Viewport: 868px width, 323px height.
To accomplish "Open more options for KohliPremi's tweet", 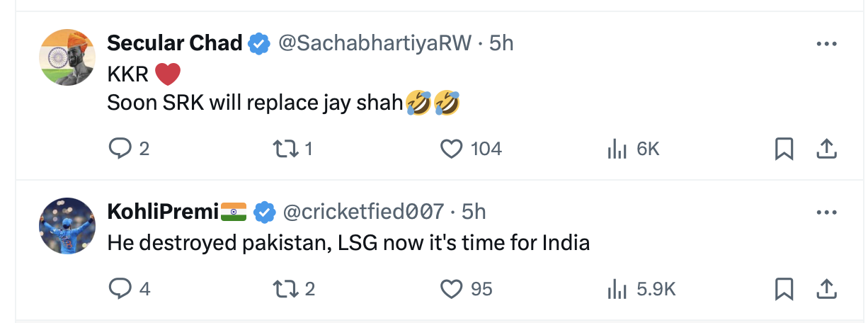I will pos(826,212).
